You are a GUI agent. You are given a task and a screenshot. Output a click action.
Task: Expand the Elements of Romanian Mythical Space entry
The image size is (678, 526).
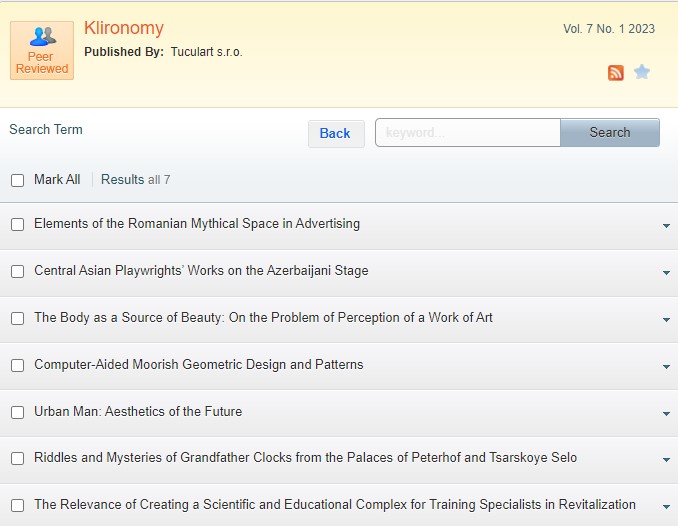point(666,226)
